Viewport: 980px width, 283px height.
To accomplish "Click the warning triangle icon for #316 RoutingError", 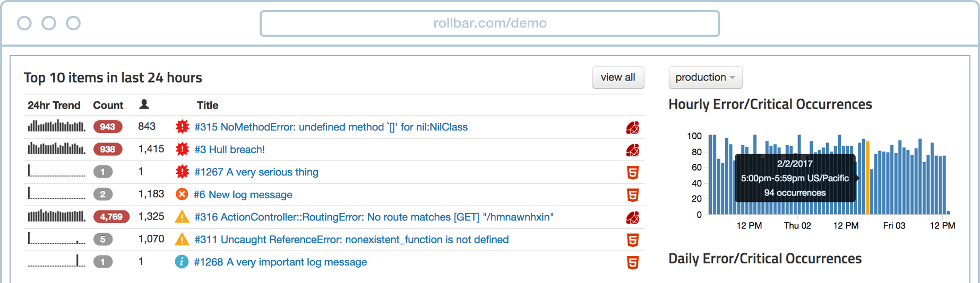I will point(182,217).
